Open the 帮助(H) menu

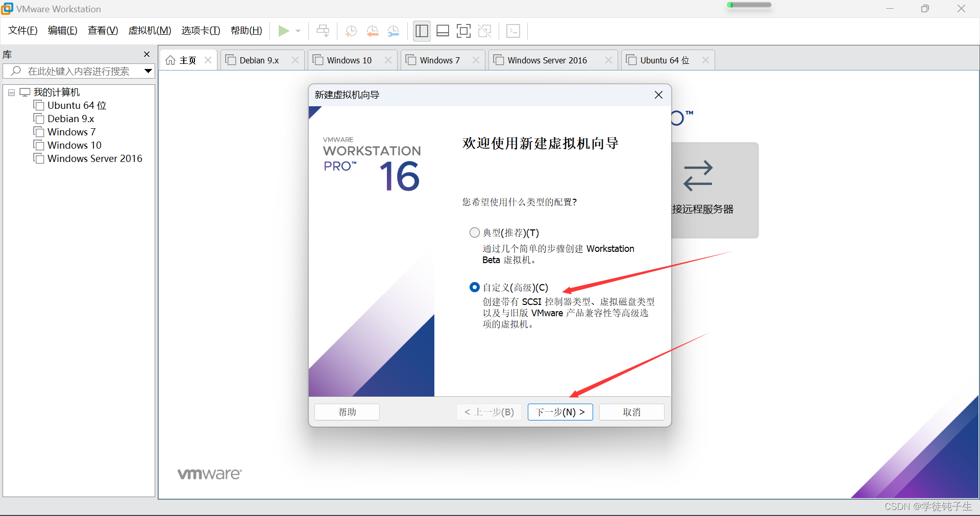pyautogui.click(x=246, y=31)
